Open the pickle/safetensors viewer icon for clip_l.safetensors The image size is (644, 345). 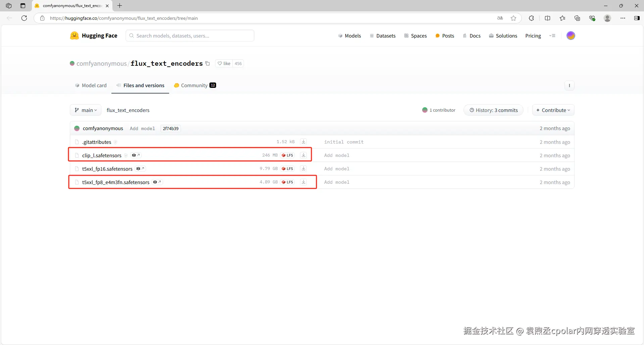[x=136, y=155]
